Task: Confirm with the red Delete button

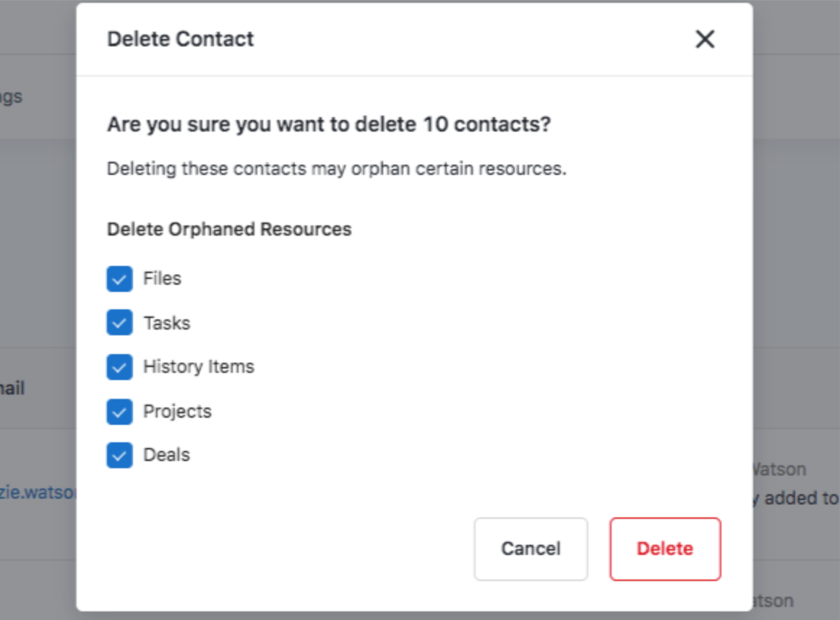Action: point(664,548)
